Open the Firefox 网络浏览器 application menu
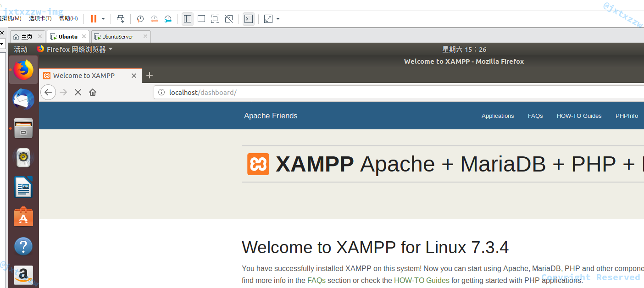 [x=75, y=49]
